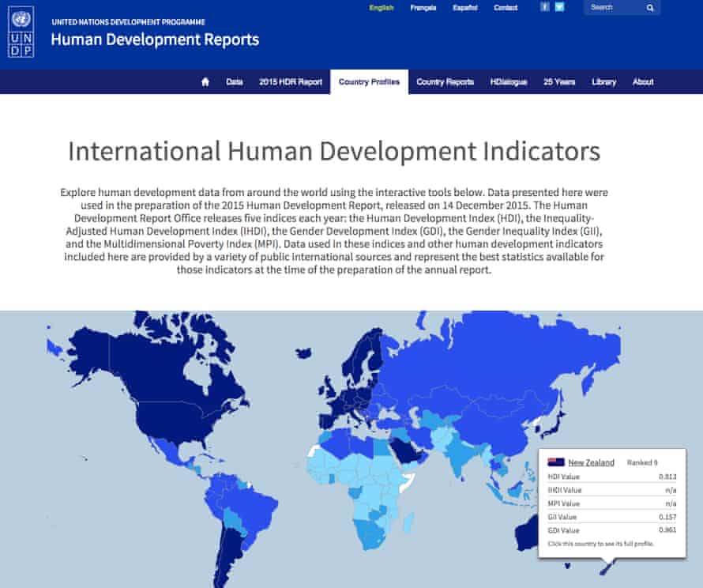Open the About page
This screenshot has width=703, height=588.
pyautogui.click(x=643, y=81)
